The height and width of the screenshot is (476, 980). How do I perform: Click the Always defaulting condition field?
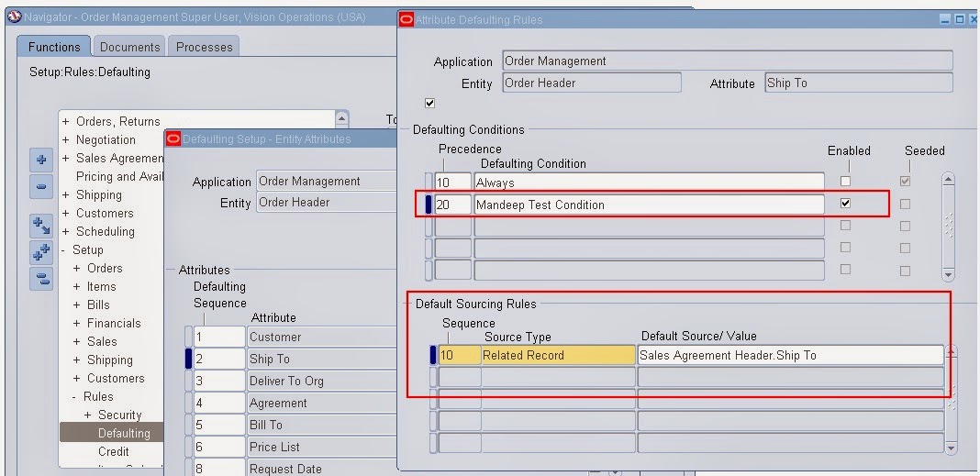649,183
